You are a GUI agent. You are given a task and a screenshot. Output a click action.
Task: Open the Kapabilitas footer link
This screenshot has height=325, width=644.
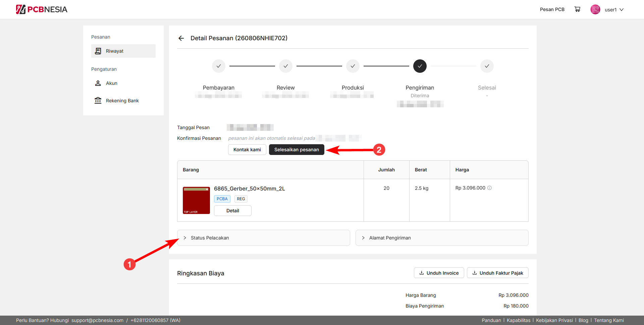click(519, 320)
